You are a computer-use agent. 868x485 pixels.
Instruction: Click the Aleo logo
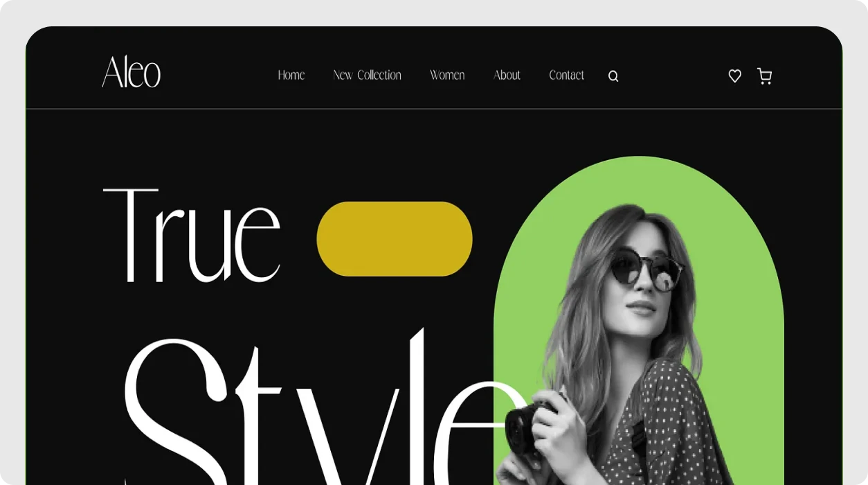[x=132, y=72]
